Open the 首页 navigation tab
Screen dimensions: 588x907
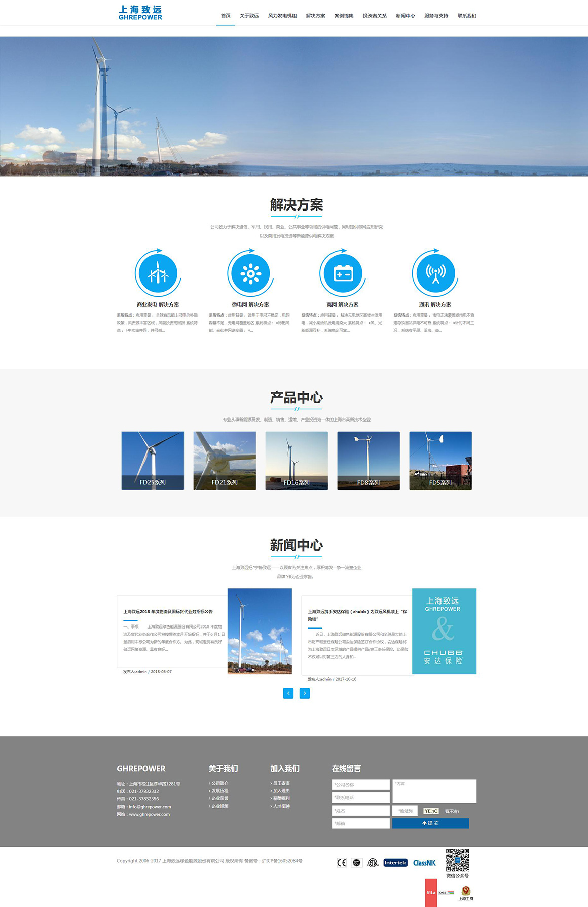point(226,16)
